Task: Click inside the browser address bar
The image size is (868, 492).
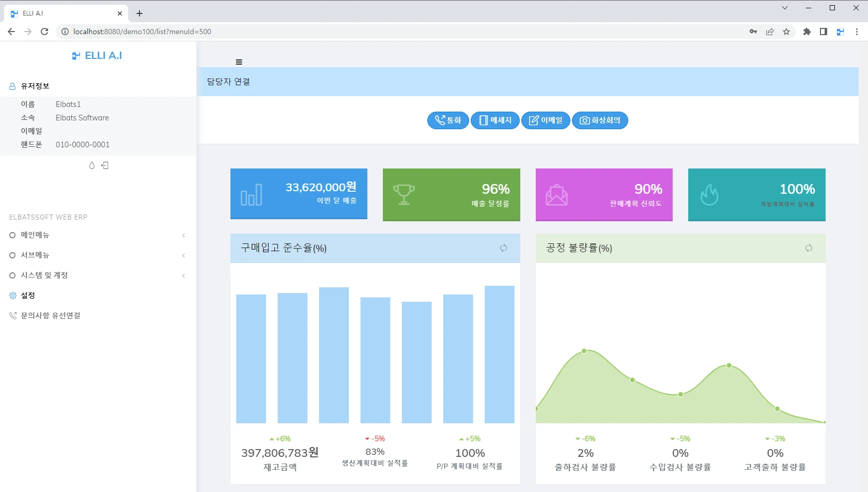Action: click(x=362, y=32)
